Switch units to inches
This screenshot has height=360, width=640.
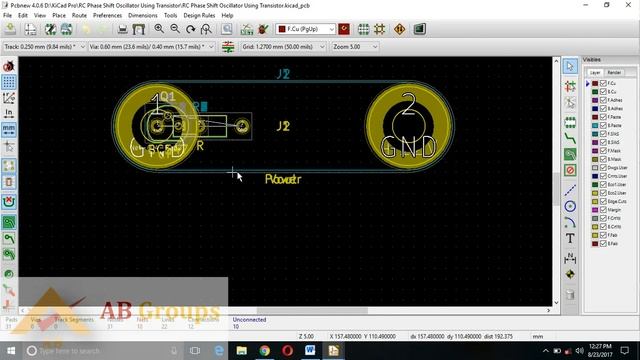9,114
